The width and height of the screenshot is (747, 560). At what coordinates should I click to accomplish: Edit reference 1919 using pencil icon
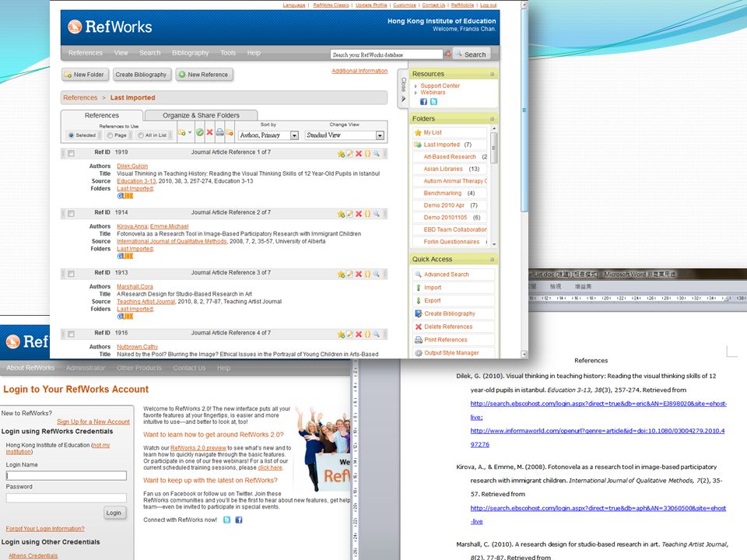pos(349,154)
